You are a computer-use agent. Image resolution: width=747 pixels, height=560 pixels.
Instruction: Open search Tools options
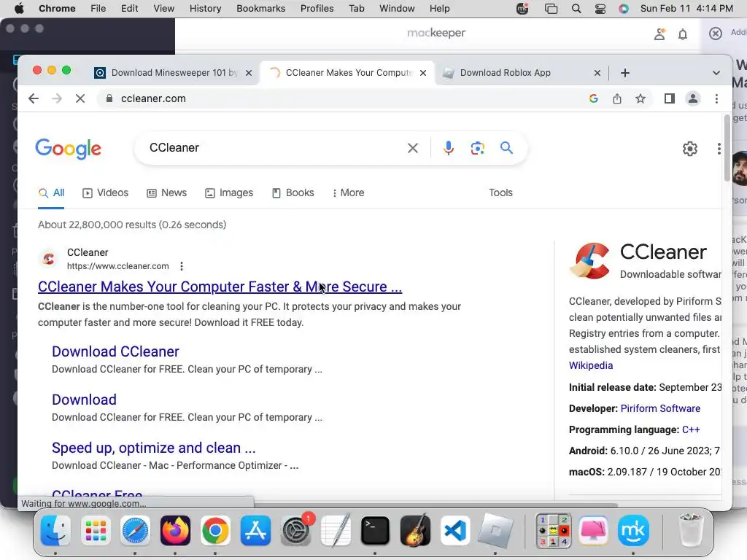(500, 192)
